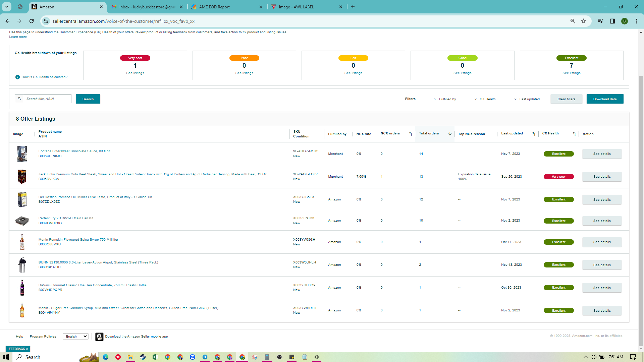
Task: Click the Very poor CX Health badge for Jack Links
Action: tap(558, 177)
